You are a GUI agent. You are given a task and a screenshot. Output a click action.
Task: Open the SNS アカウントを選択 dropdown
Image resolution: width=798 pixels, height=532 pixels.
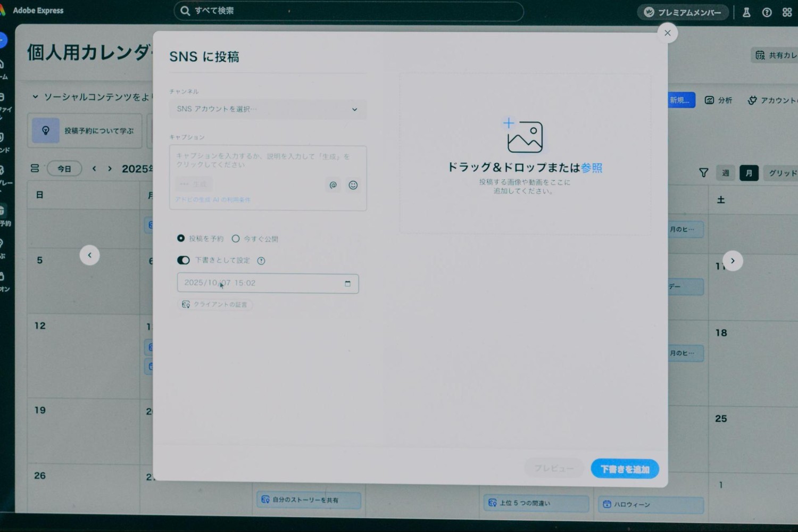268,109
